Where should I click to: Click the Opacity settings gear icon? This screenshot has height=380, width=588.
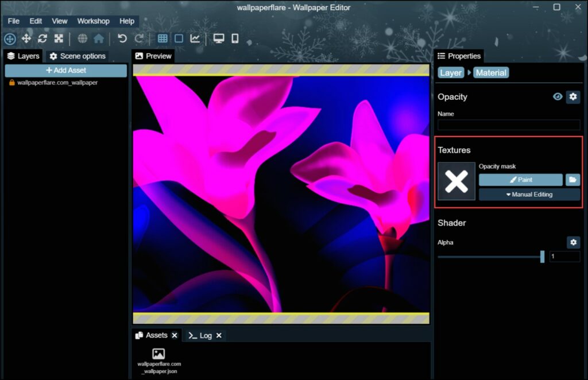pos(573,97)
